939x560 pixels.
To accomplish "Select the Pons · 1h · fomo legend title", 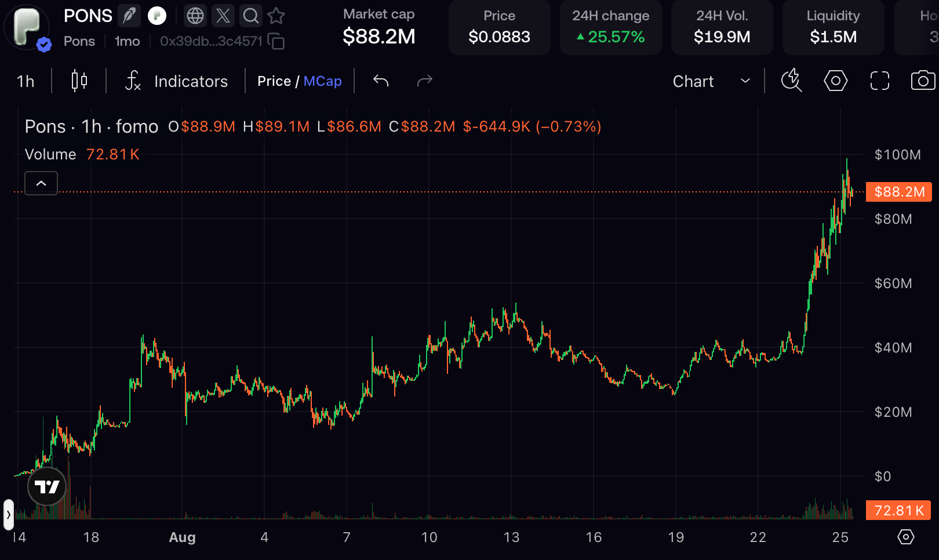I will 92,126.
